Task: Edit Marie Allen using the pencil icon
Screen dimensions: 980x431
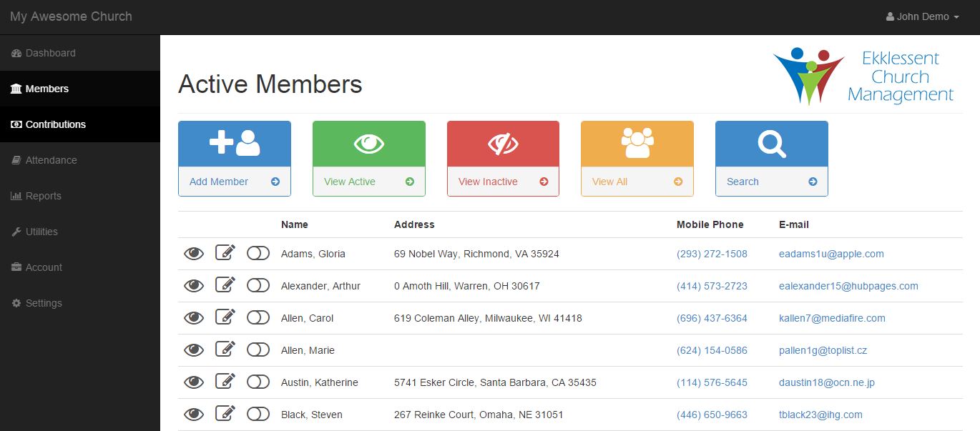Action: pos(225,350)
